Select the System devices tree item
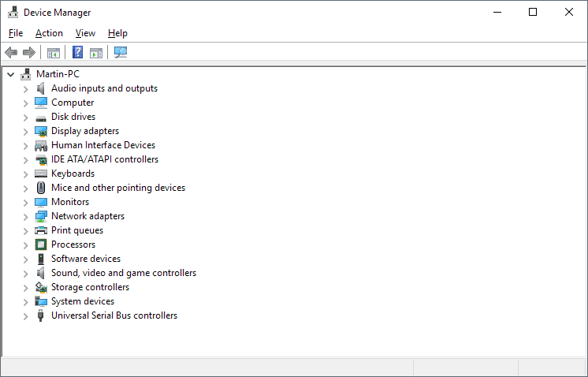The image size is (588, 377). 83,301
